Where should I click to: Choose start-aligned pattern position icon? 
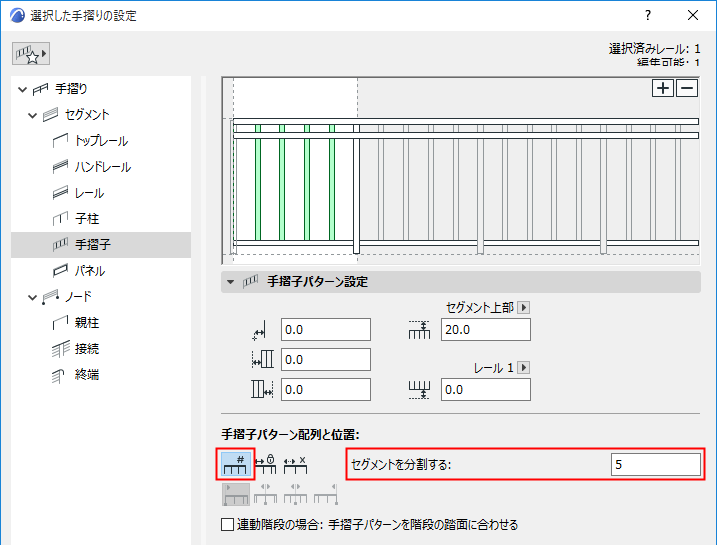[236, 494]
